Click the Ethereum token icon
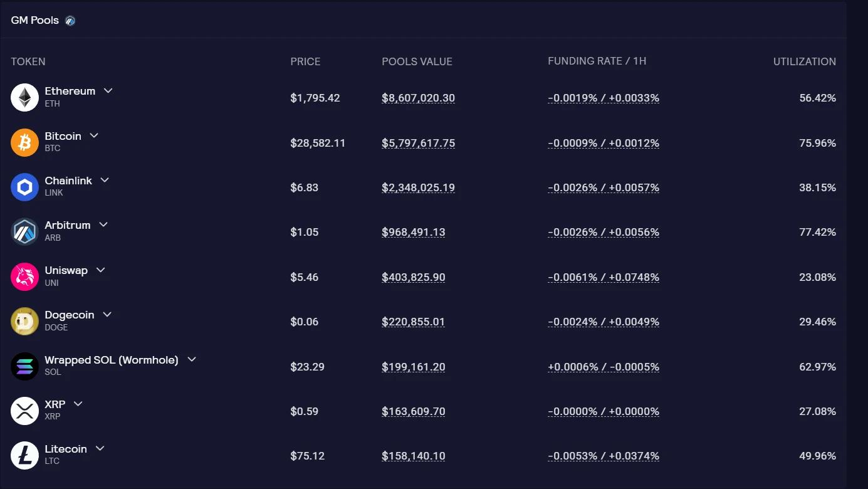This screenshot has height=489, width=868. (24, 97)
